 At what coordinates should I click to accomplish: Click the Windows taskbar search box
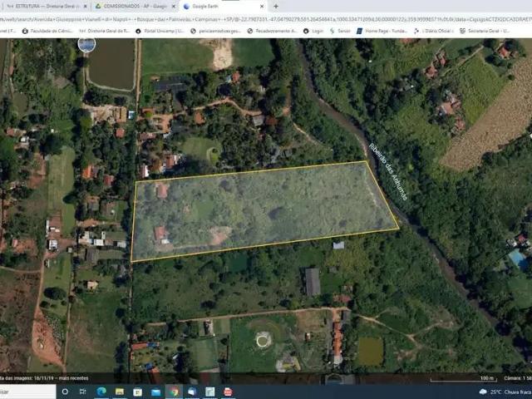[27, 392]
